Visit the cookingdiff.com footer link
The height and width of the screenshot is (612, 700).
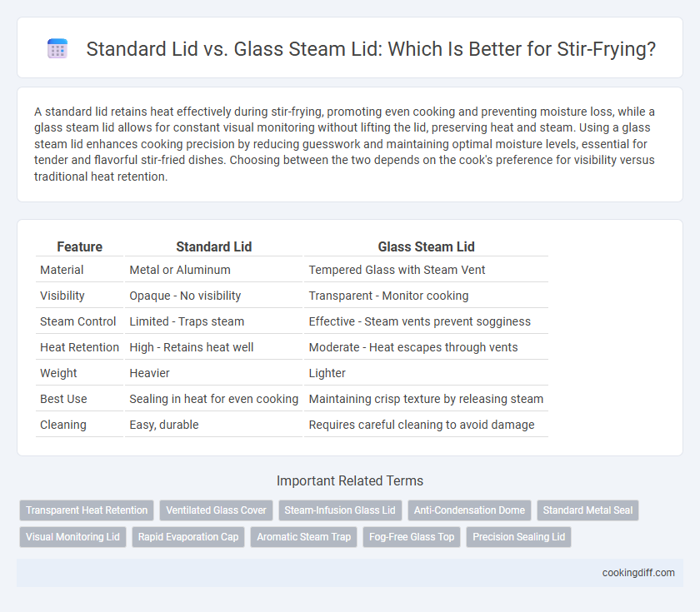tap(638, 573)
